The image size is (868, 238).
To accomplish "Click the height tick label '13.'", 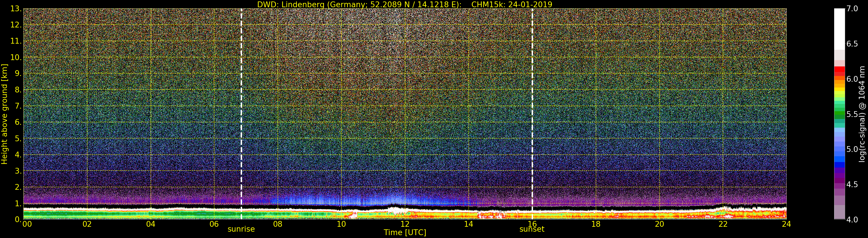I will (x=16, y=9).
